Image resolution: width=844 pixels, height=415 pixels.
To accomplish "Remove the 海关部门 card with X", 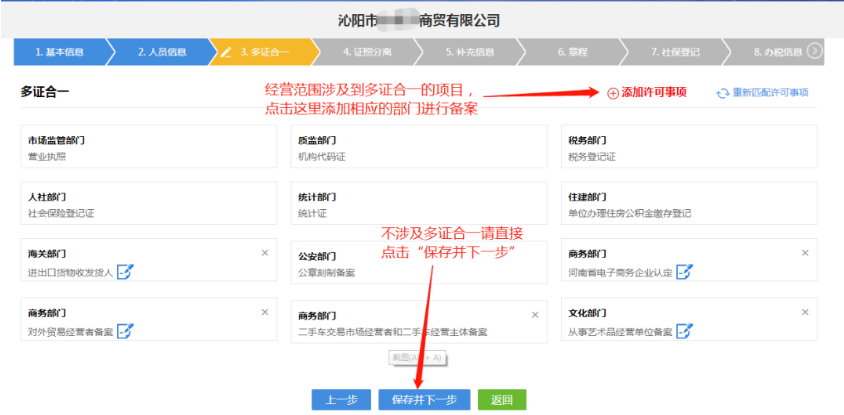I will click(x=264, y=253).
